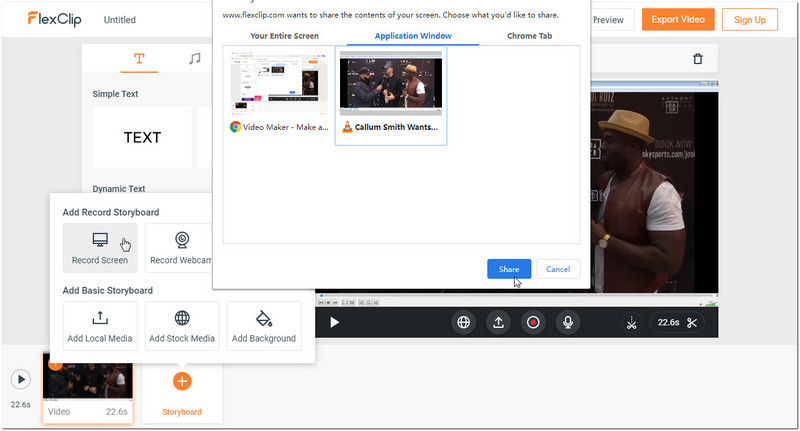Image resolution: width=800 pixels, height=431 pixels.
Task: Switch to Application Window tab
Action: pos(413,36)
